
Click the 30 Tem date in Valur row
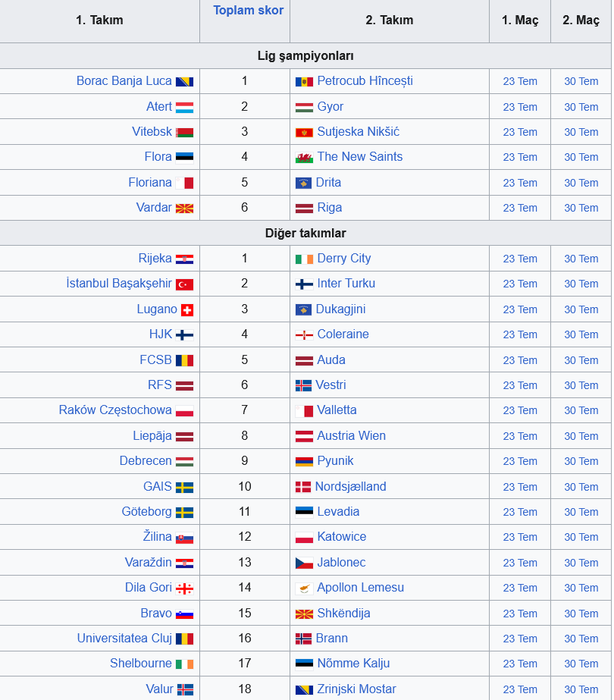(581, 689)
